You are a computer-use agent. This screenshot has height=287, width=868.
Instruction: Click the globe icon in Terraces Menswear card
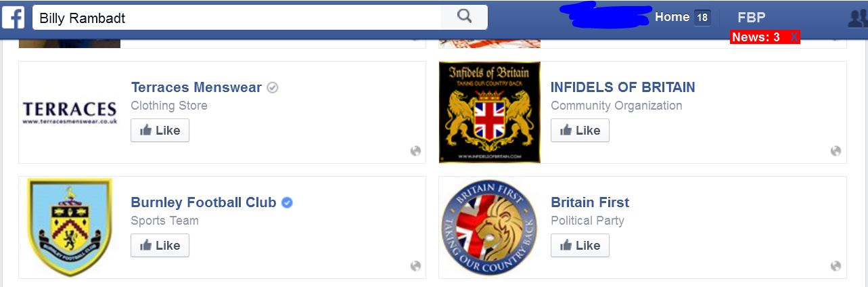pos(416,151)
